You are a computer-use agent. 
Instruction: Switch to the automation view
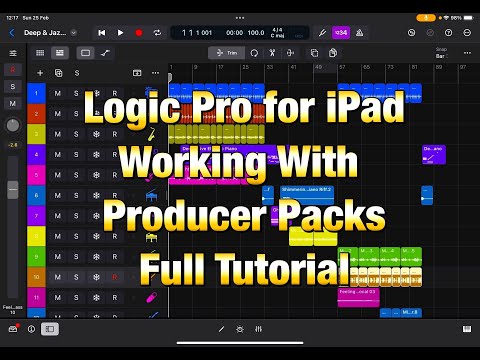pos(105,53)
